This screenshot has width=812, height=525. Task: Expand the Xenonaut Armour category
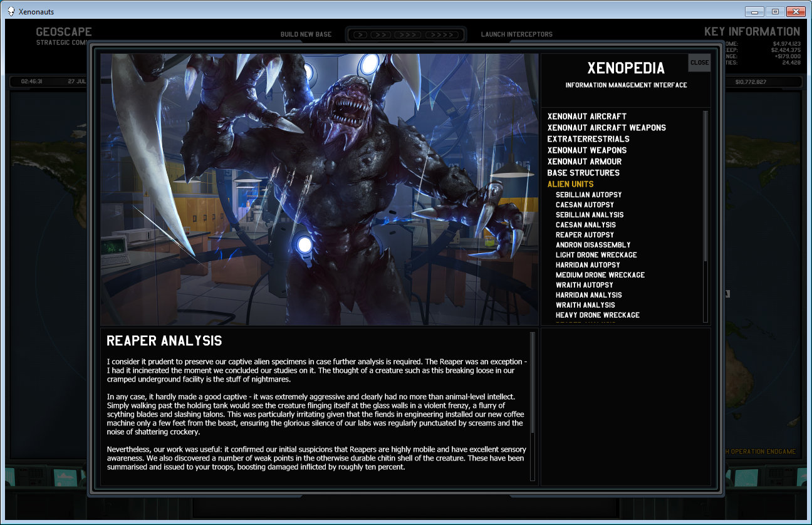click(x=585, y=162)
